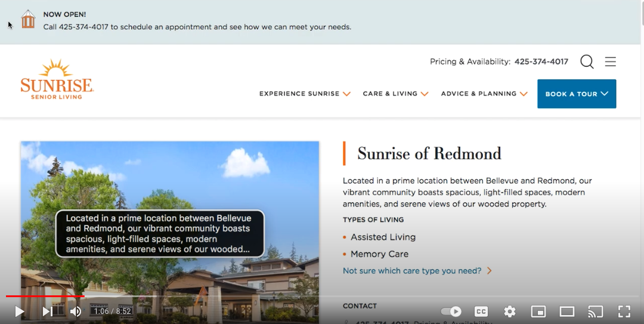
Task: Click the CONTACT heading
Action: tap(360, 306)
